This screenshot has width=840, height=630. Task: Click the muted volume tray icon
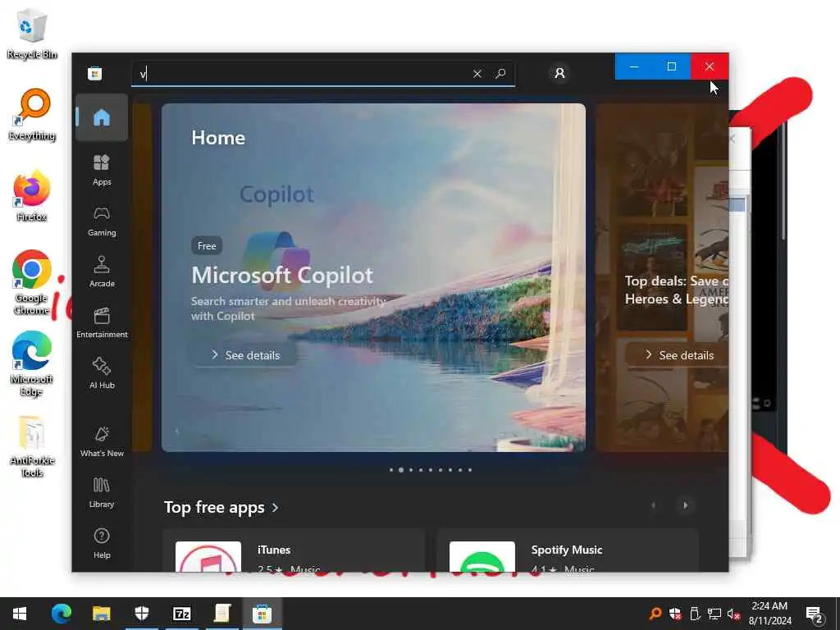point(734,614)
